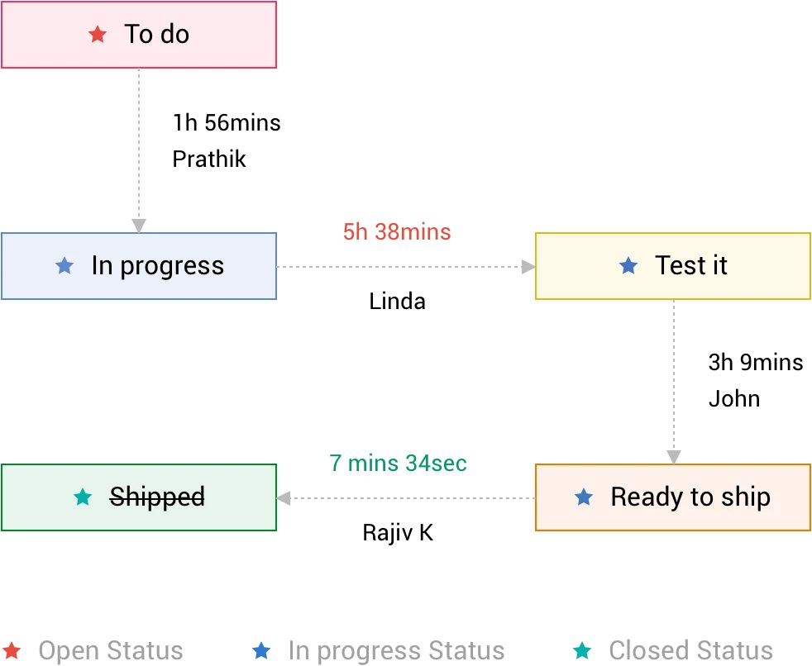This screenshot has width=812, height=666.
Task: Click the green 7 mins 34sec duration
Action: tap(399, 463)
